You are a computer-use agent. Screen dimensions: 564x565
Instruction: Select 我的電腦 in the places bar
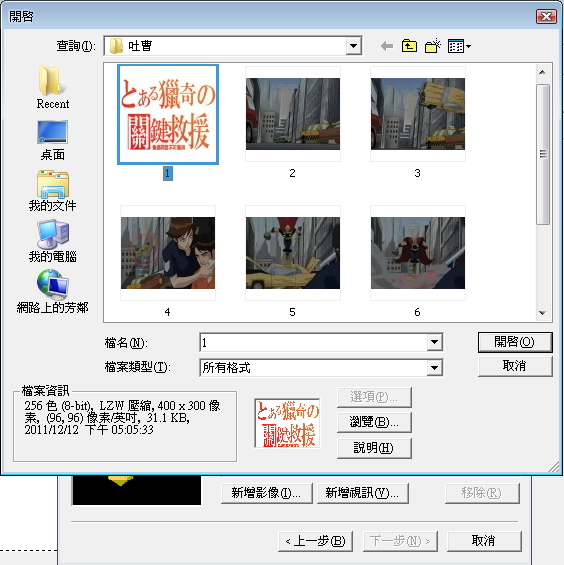(x=53, y=241)
